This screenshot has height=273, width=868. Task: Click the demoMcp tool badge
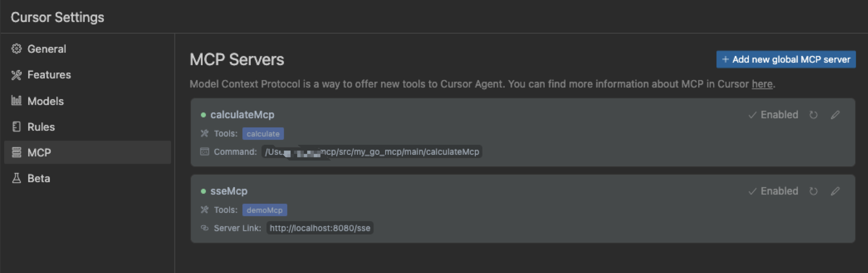(264, 210)
